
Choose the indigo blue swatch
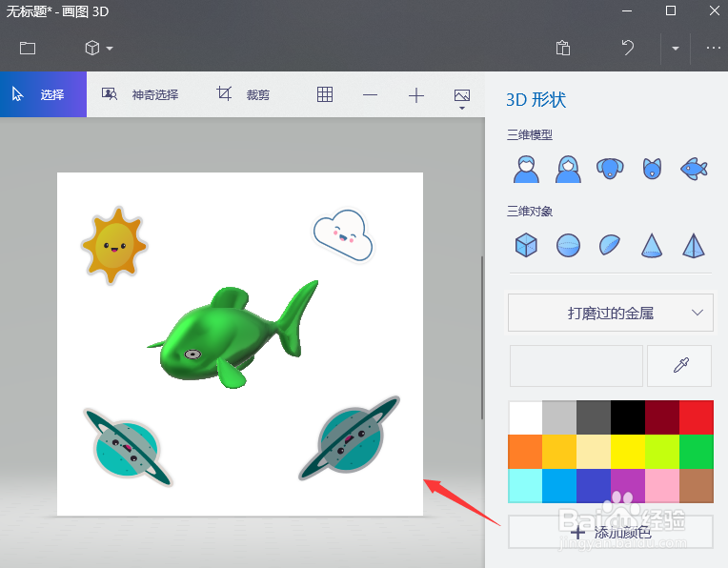[x=594, y=486]
